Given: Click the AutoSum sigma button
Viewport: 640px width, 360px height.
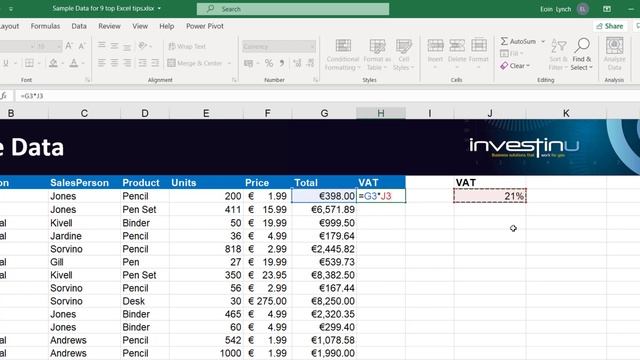Looking at the screenshot, I should pos(518,41).
